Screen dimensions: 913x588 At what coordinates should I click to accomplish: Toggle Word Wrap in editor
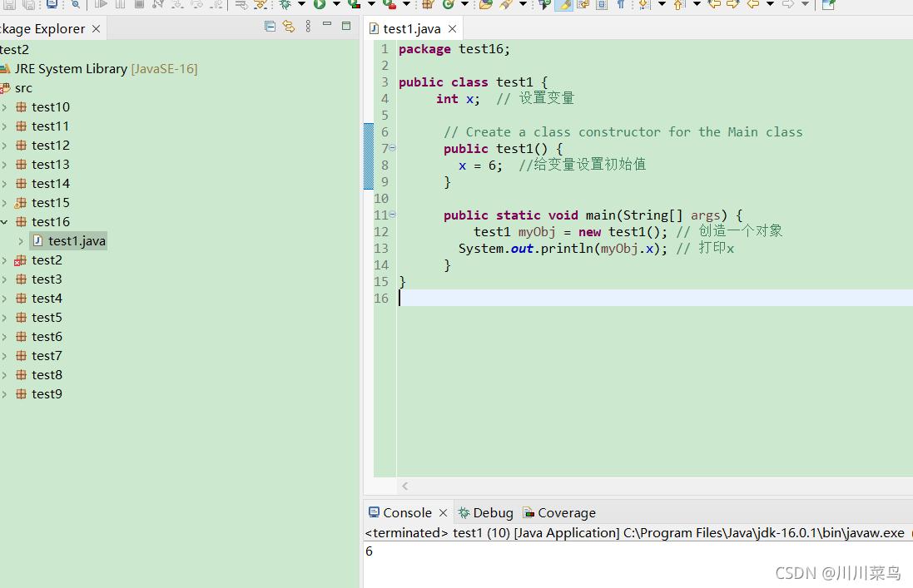(x=583, y=4)
